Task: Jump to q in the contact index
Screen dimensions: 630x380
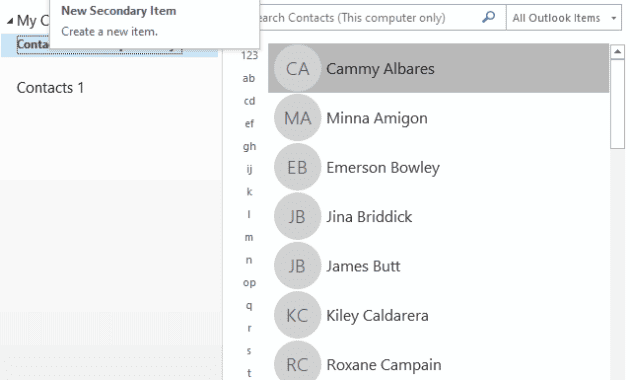Action: (x=249, y=306)
